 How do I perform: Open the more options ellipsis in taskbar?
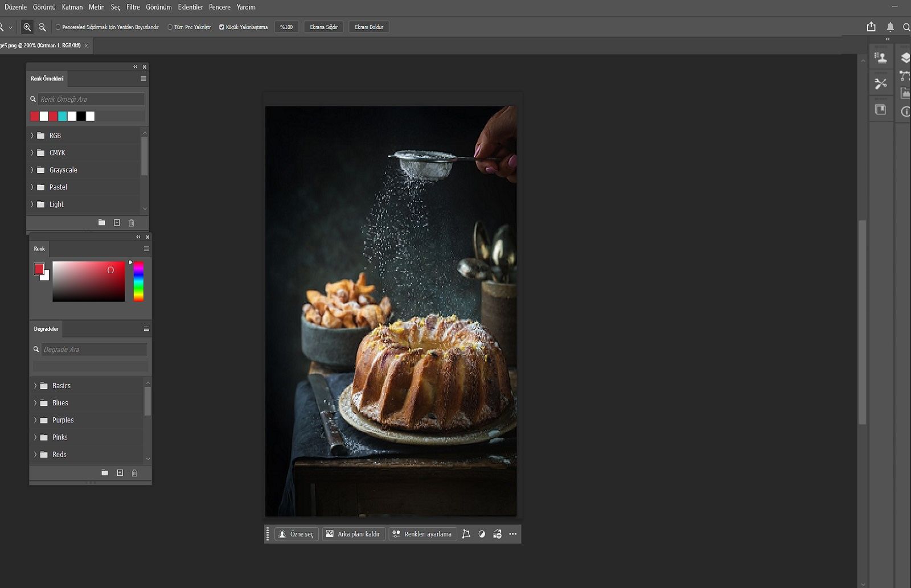(x=512, y=534)
